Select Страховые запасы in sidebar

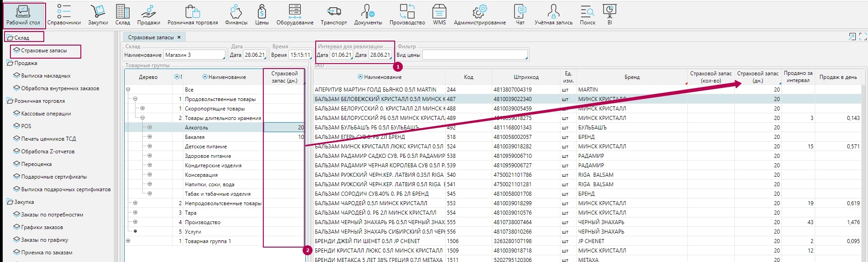click(x=44, y=51)
